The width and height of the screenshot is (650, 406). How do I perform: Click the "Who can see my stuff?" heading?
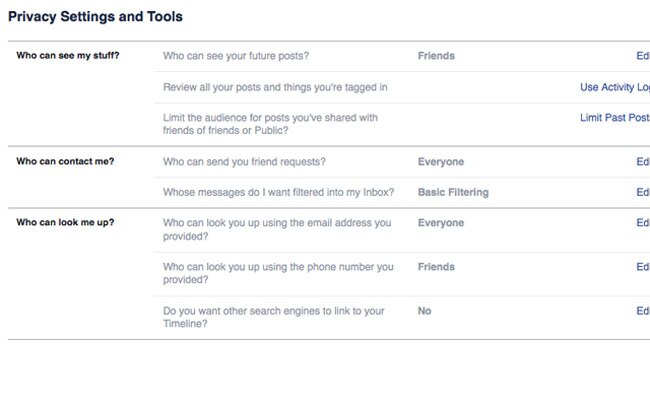pyautogui.click(x=68, y=55)
